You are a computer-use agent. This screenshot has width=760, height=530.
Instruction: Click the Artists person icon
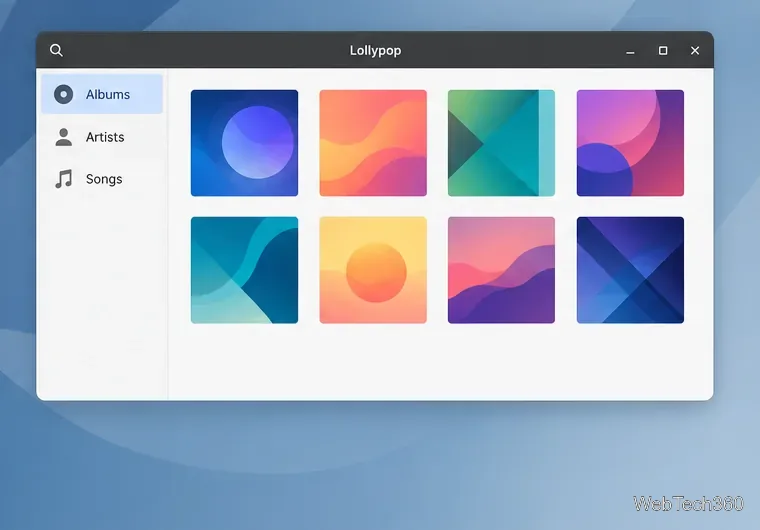[63, 137]
